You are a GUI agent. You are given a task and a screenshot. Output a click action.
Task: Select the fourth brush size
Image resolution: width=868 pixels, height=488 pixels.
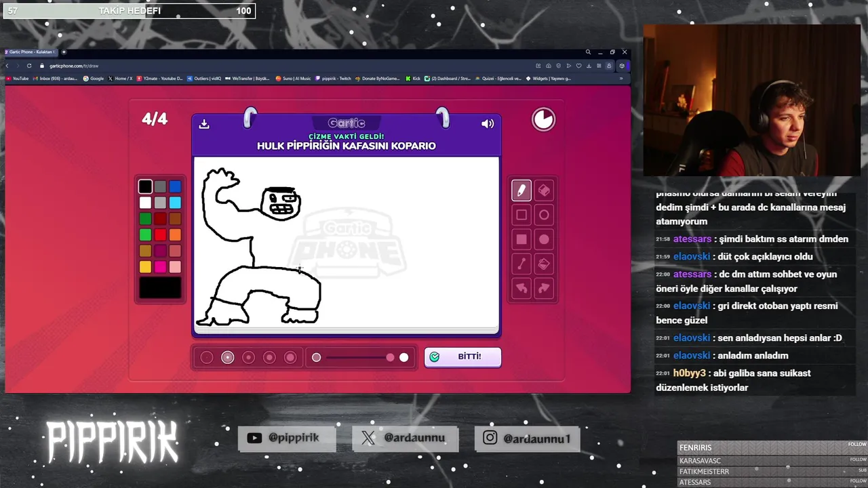point(269,357)
